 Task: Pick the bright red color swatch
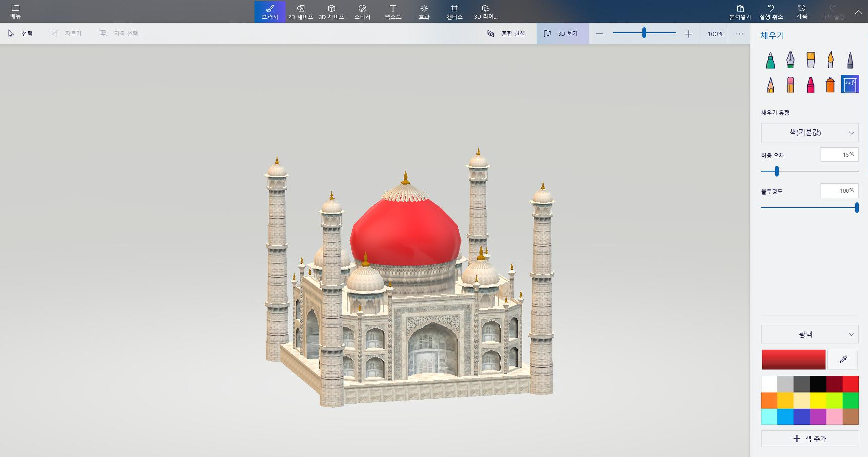pyautogui.click(x=851, y=384)
